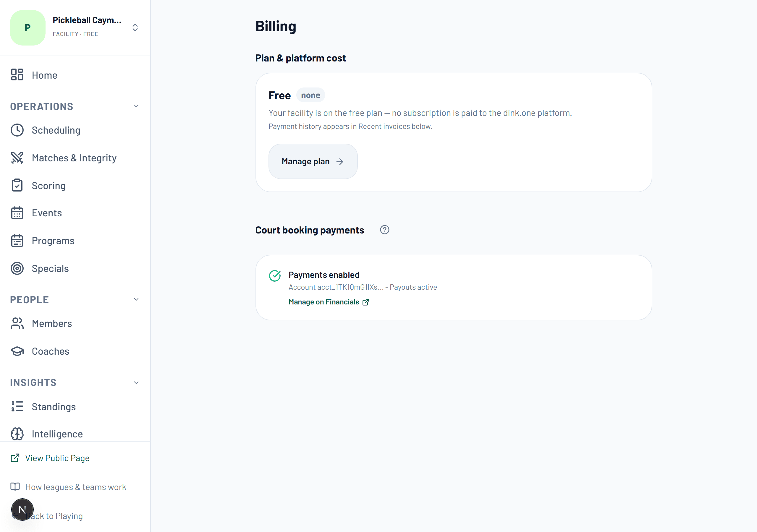The width and height of the screenshot is (757, 532).
Task: Go to Home in the sidebar
Action: coord(75,75)
